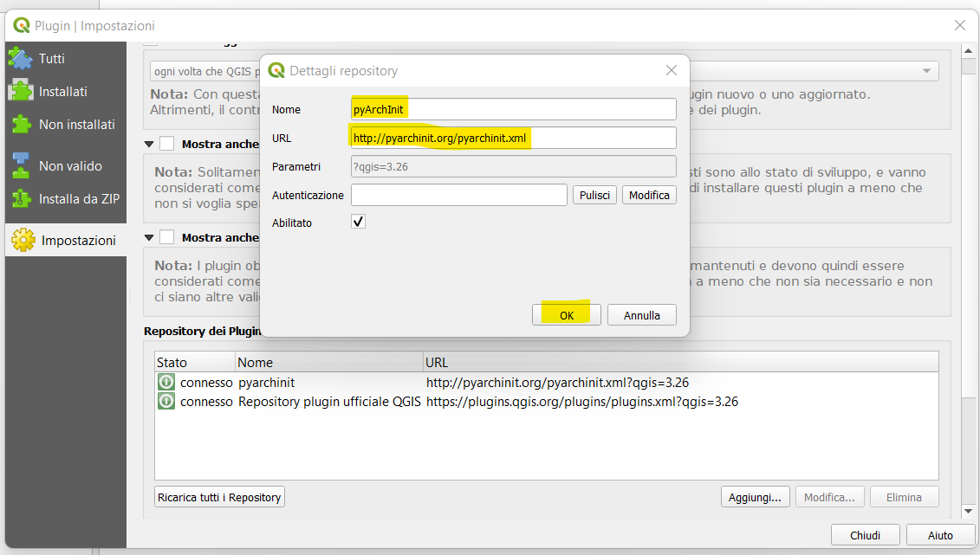980x555 pixels.
Task: Click the QGIS logo in Plugin window title
Action: click(x=22, y=26)
